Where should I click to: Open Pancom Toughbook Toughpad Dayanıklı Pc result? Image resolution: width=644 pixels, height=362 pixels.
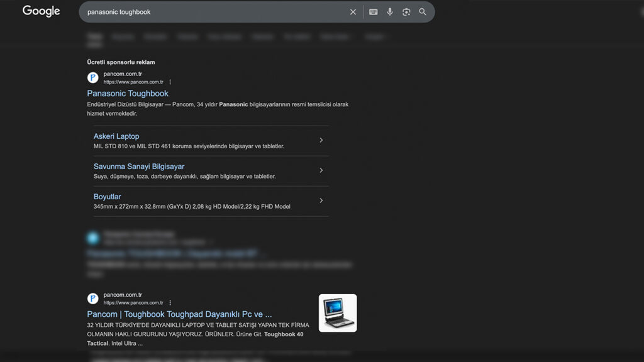[x=179, y=314]
